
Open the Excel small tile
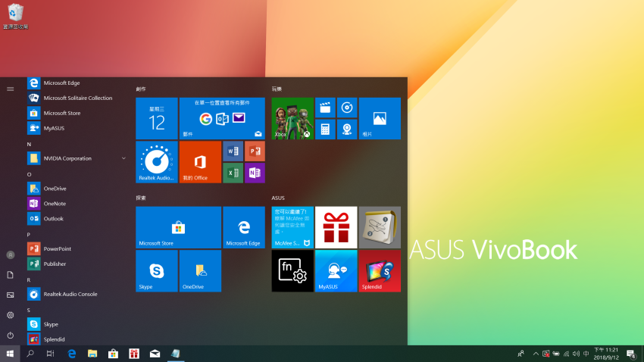[233, 173]
